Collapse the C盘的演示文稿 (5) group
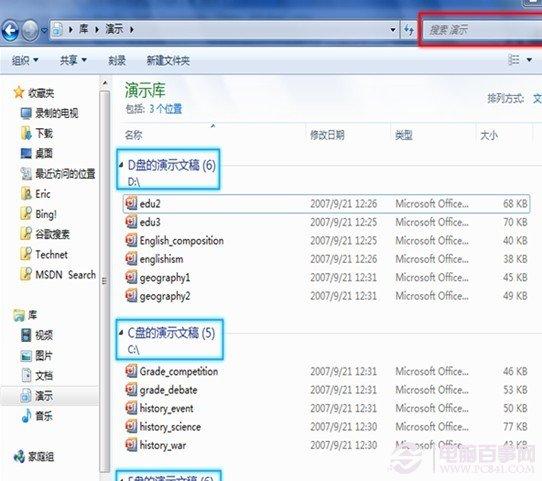The width and height of the screenshot is (542, 481). (121, 333)
